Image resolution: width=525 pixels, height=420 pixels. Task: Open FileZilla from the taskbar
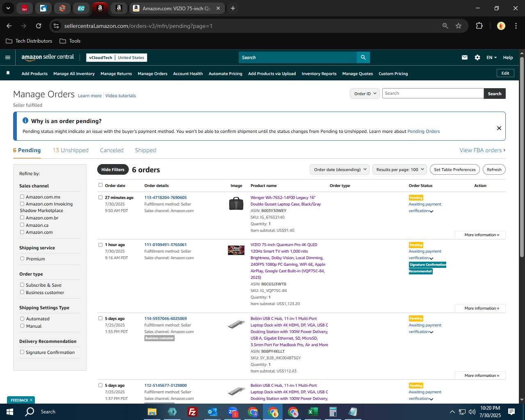tap(192, 412)
